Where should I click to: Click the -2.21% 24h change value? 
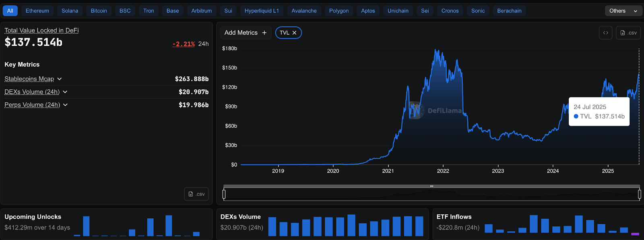pos(184,44)
